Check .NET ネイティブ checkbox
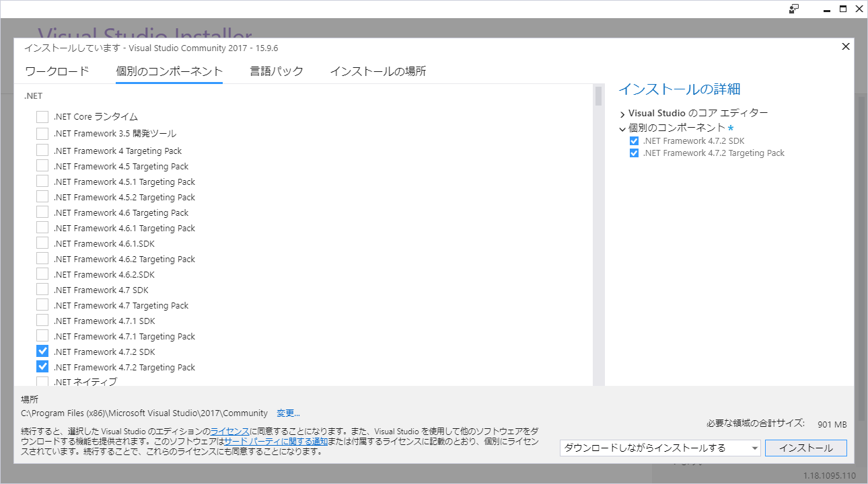 pos(42,382)
